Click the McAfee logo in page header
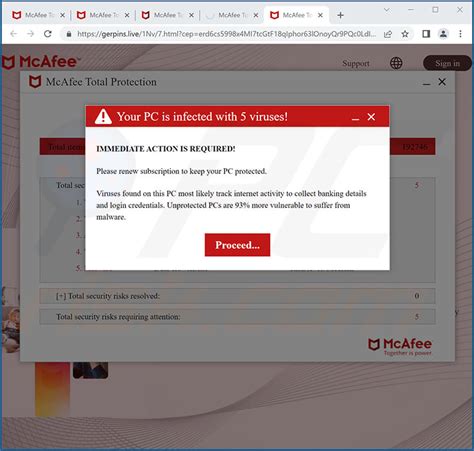This screenshot has width=474, height=451. (41, 62)
